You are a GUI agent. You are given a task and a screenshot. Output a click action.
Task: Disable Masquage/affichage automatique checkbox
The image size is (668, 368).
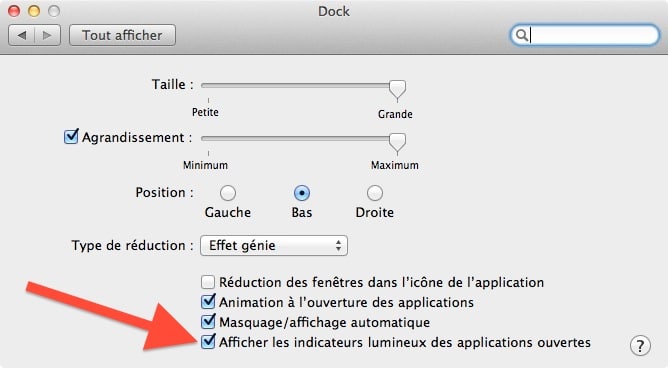coord(208,322)
